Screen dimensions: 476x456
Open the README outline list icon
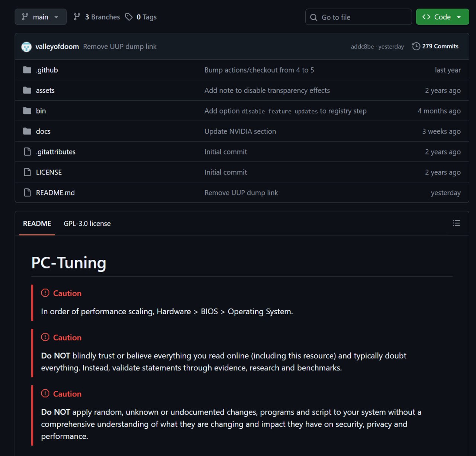tap(456, 223)
